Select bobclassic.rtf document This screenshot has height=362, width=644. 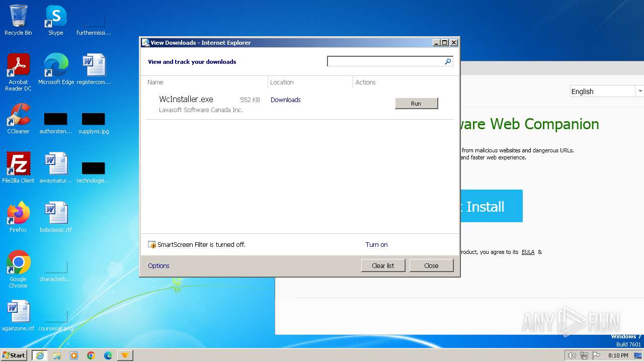pos(56,217)
